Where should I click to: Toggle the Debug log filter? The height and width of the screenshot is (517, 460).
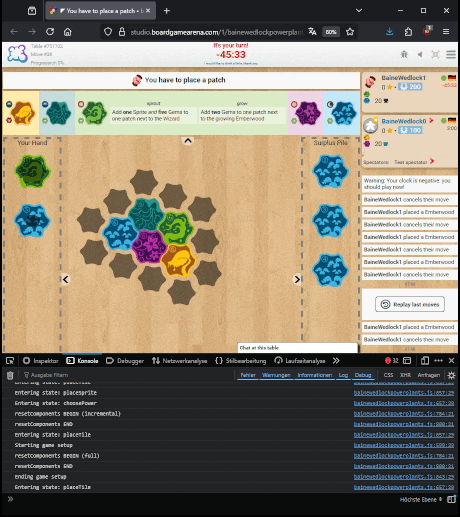tap(363, 375)
